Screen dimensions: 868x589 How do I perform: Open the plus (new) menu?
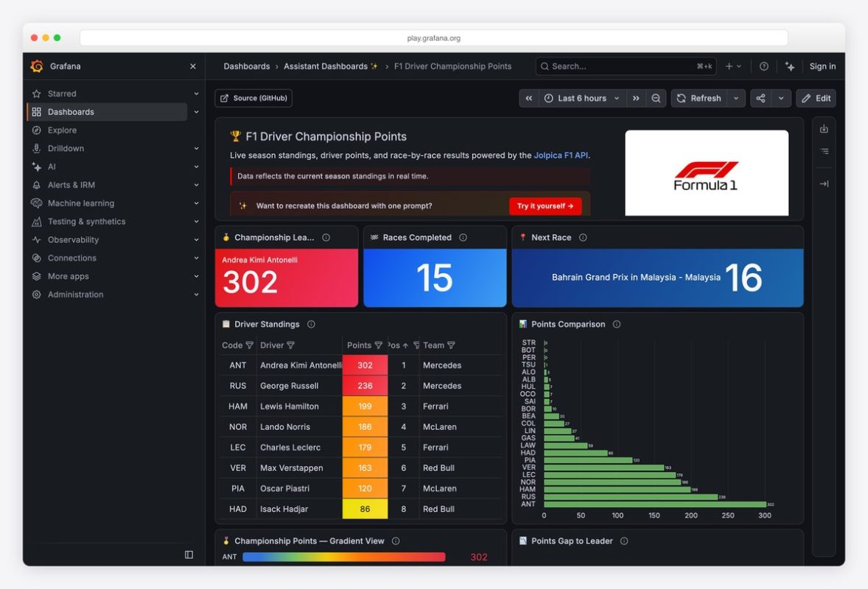click(733, 66)
